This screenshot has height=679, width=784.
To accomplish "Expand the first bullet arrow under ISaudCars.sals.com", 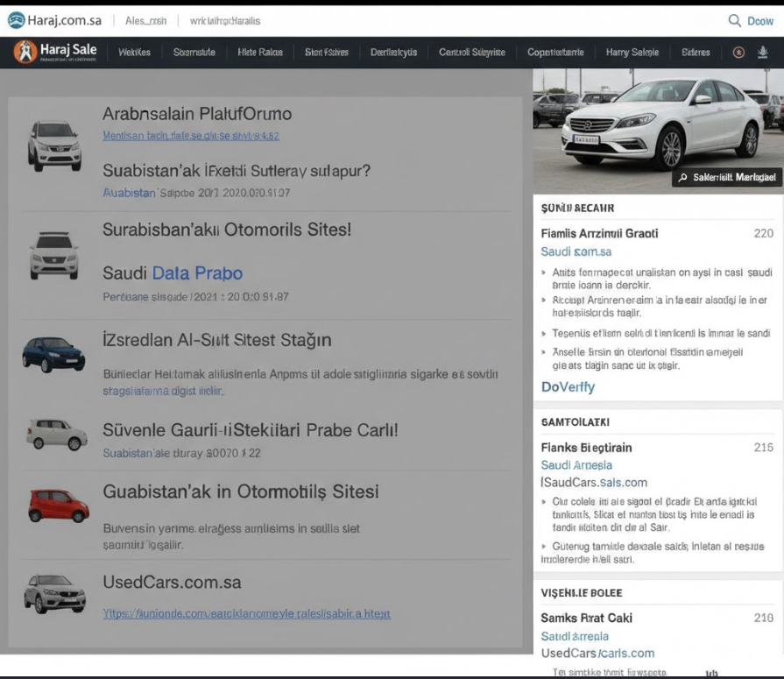I will pos(545,502).
